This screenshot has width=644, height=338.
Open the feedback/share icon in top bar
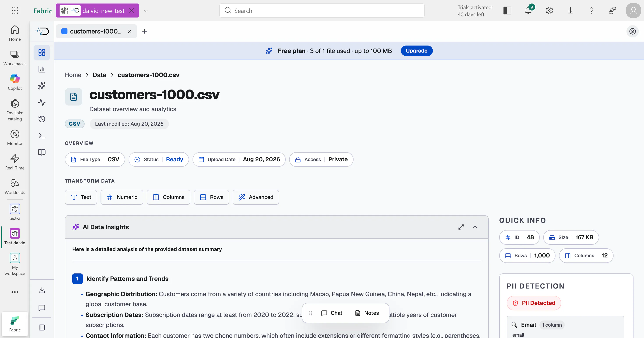point(612,11)
